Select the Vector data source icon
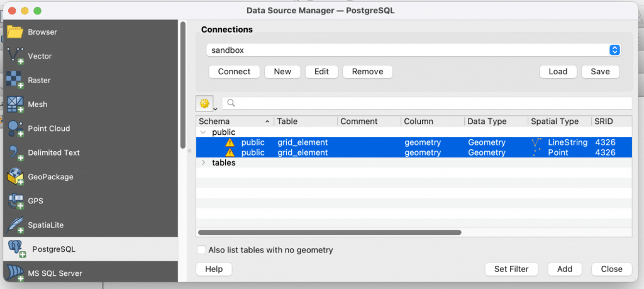 15,56
